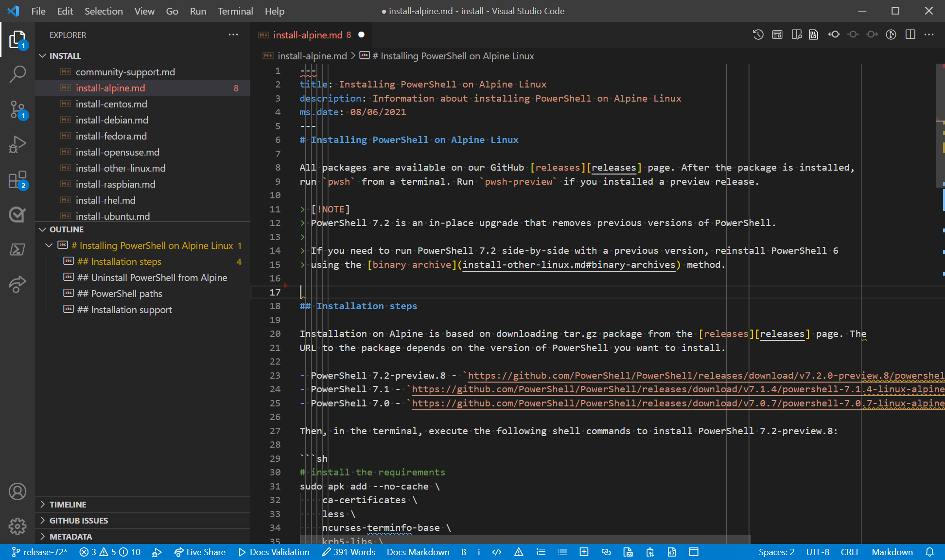Open the Terminal menu

coord(235,11)
